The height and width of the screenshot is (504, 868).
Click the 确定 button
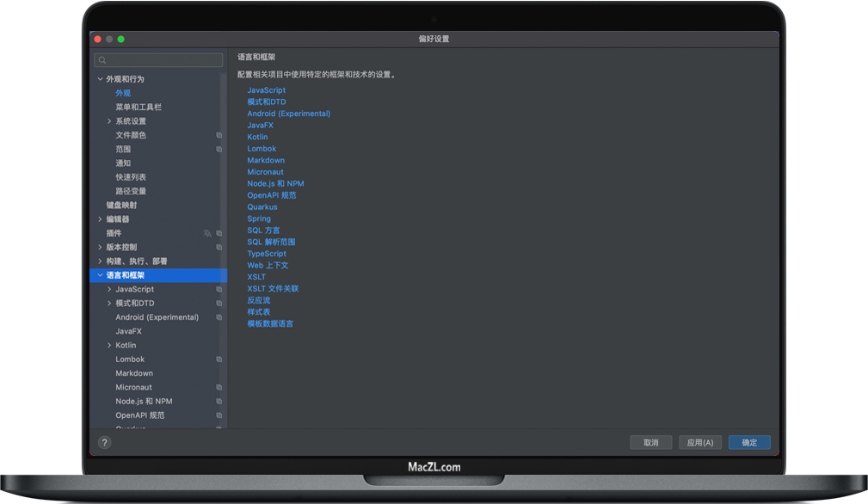[x=749, y=443]
